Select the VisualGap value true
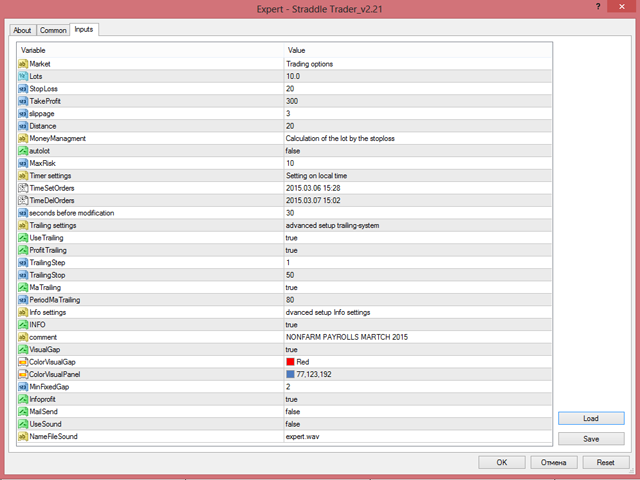 tap(291, 350)
